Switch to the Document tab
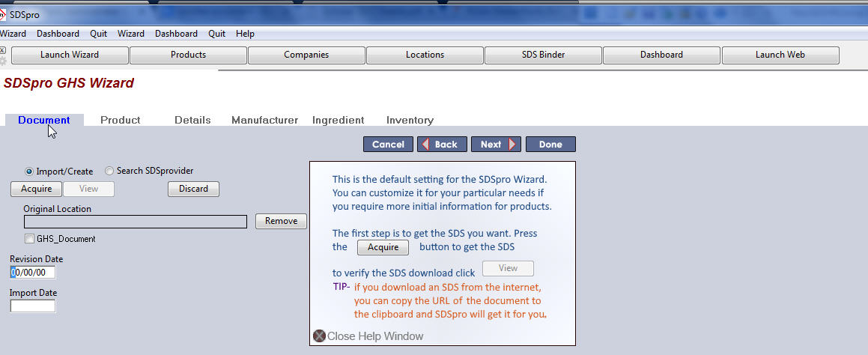This screenshot has height=355, width=868. (x=44, y=120)
